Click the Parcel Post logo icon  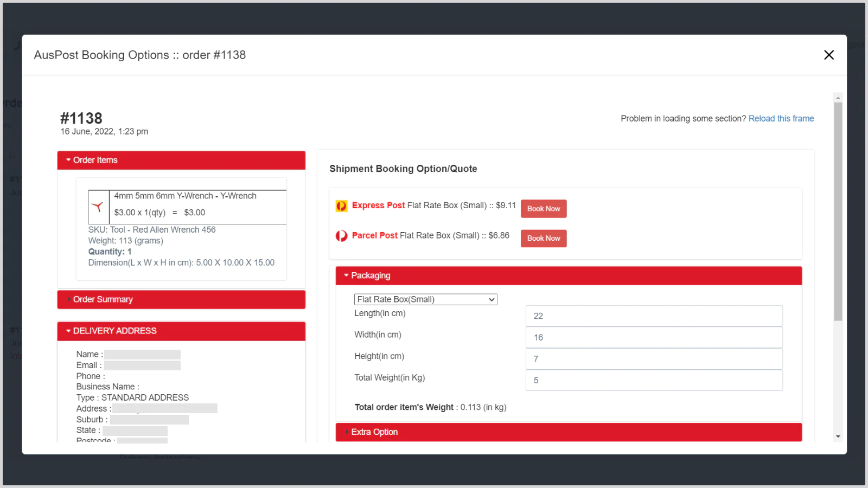coord(341,236)
